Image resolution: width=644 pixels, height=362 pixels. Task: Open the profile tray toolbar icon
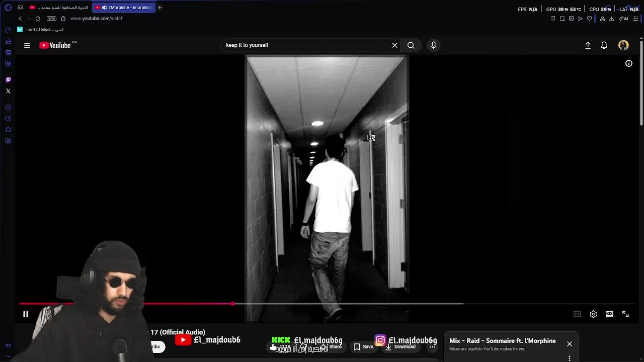602,19
